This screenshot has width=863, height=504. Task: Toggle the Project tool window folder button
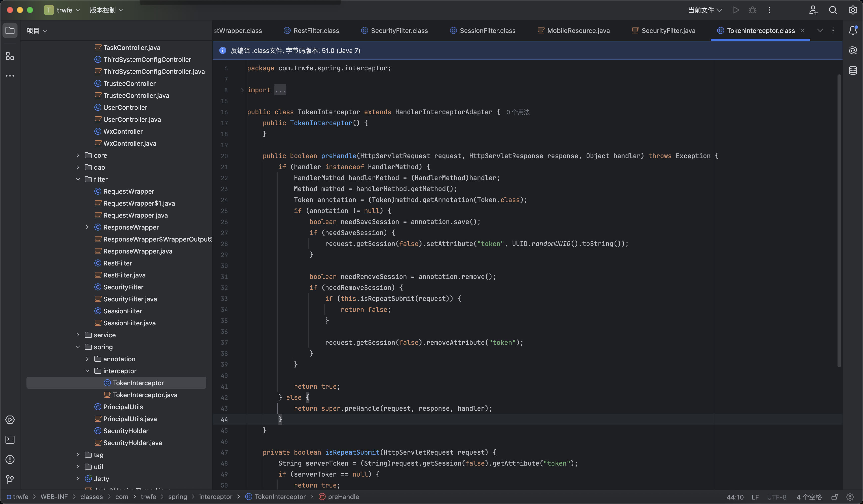(10, 30)
